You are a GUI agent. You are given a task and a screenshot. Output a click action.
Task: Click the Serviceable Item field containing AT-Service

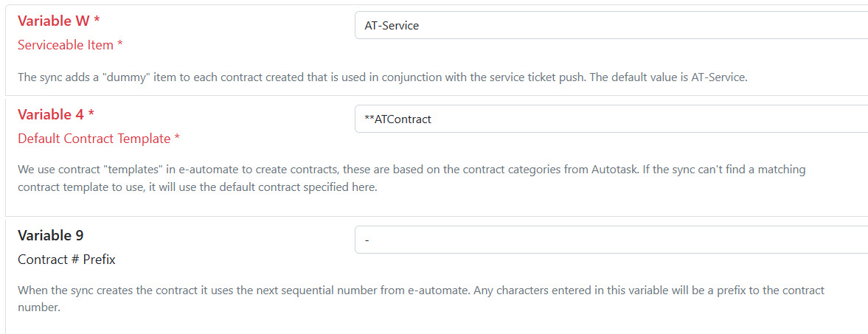611,26
